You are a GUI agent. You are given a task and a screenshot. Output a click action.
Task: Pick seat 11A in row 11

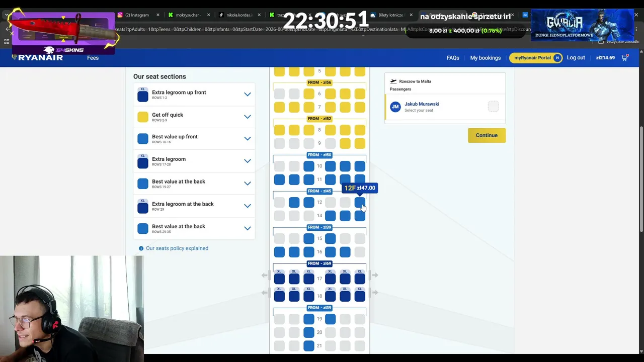(x=279, y=179)
